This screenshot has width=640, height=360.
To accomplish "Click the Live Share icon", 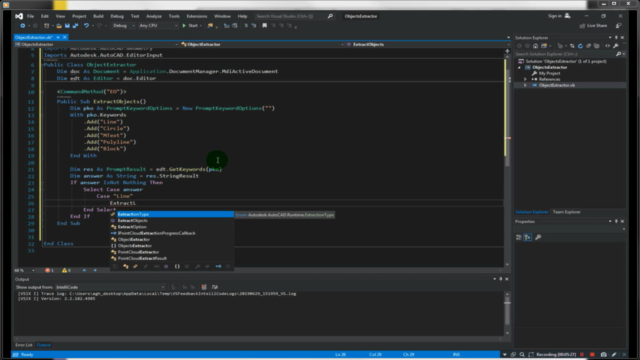I will pyautogui.click(x=582, y=26).
